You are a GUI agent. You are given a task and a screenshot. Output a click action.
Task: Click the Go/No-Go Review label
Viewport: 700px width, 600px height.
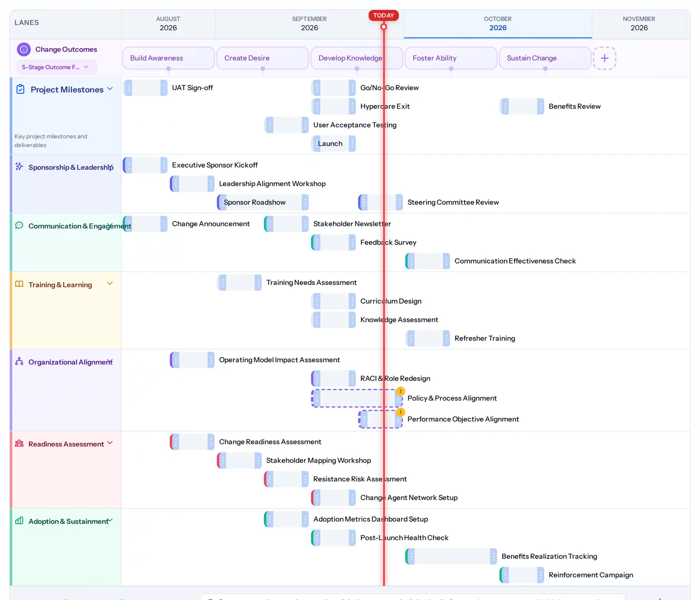tap(389, 88)
